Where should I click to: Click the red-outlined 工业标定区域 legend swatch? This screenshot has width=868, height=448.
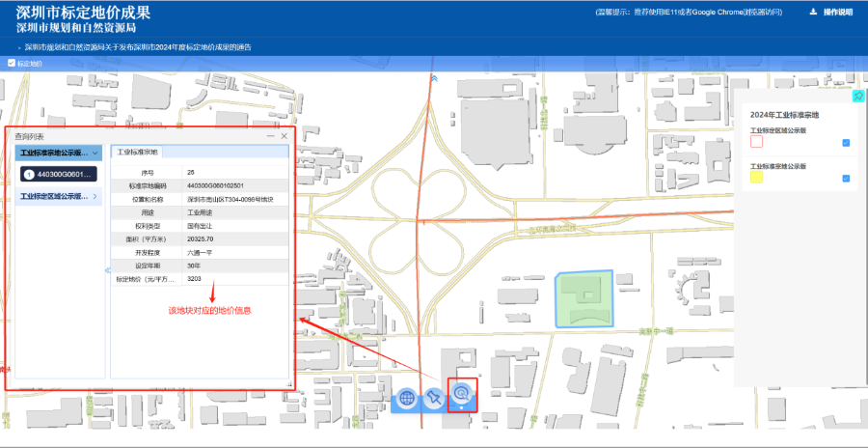click(x=757, y=142)
